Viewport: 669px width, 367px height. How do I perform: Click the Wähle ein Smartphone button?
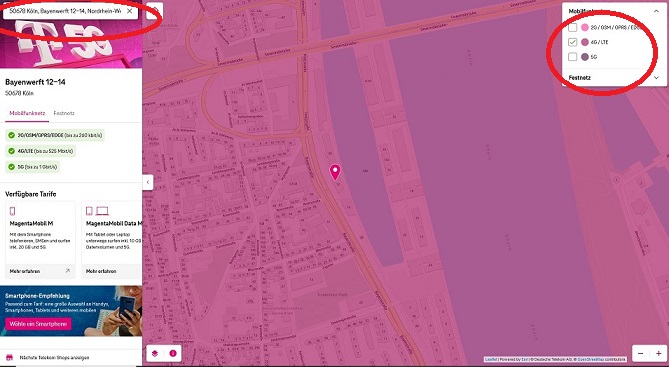[38, 324]
